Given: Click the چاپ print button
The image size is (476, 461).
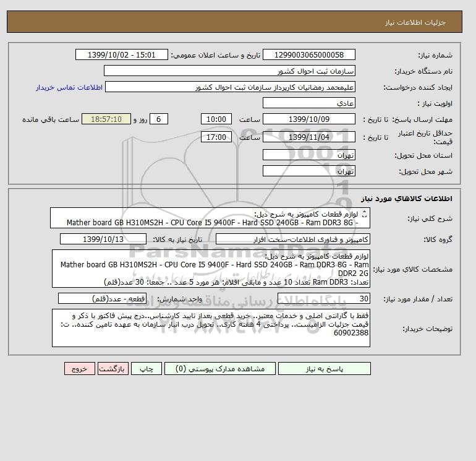Looking at the screenshot, I should tap(147, 369).
